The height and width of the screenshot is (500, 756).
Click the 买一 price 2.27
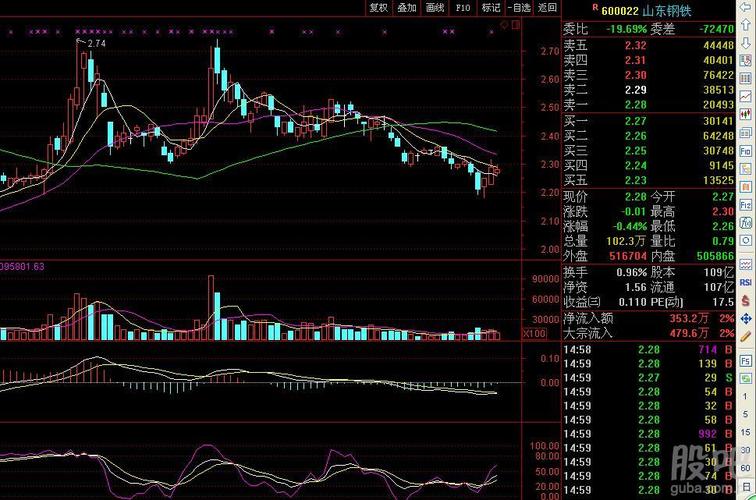click(635, 121)
